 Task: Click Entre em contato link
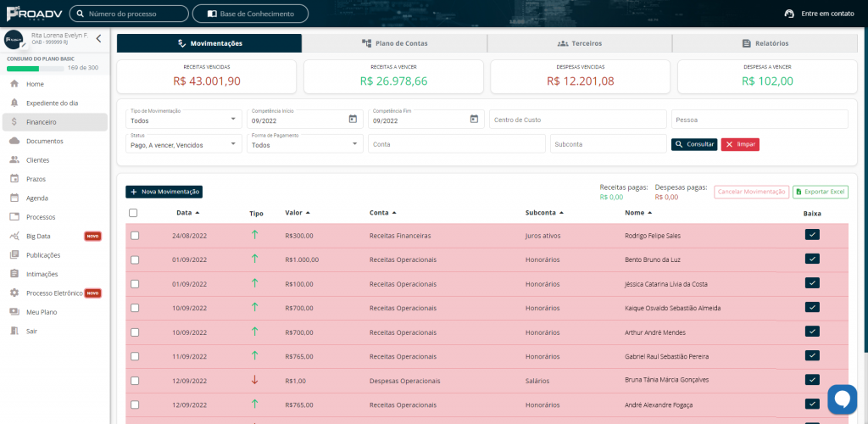[x=827, y=14]
